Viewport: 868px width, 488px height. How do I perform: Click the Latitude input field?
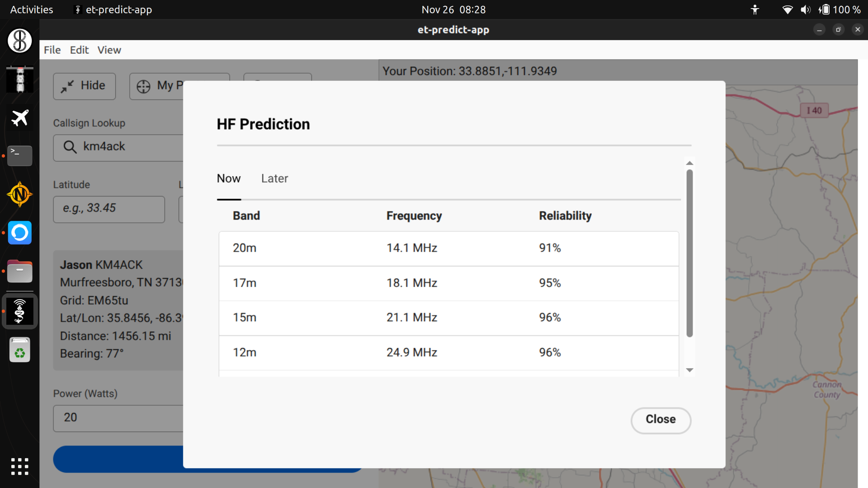click(109, 209)
